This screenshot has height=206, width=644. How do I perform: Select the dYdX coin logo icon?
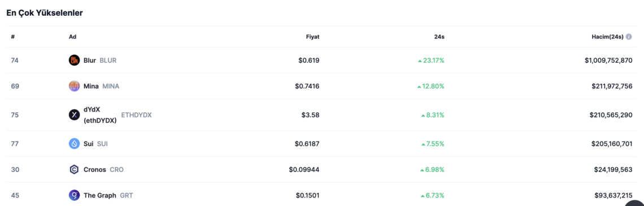pos(74,115)
